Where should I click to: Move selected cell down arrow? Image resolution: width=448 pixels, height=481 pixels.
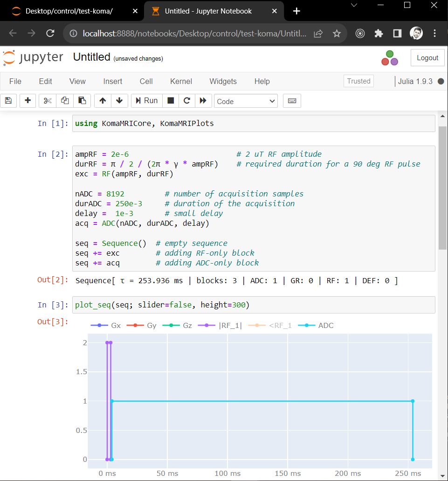pyautogui.click(x=119, y=101)
